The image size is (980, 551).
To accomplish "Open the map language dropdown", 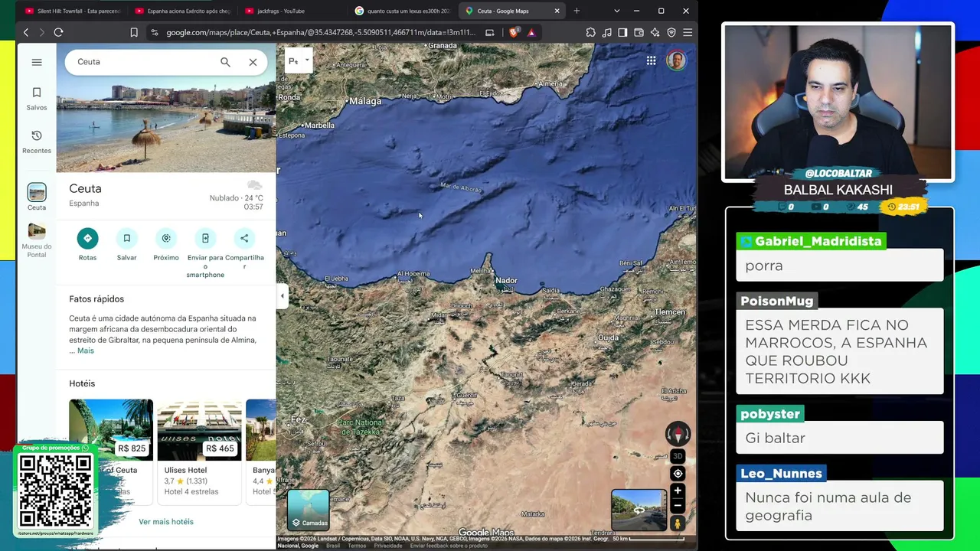I will [299, 61].
